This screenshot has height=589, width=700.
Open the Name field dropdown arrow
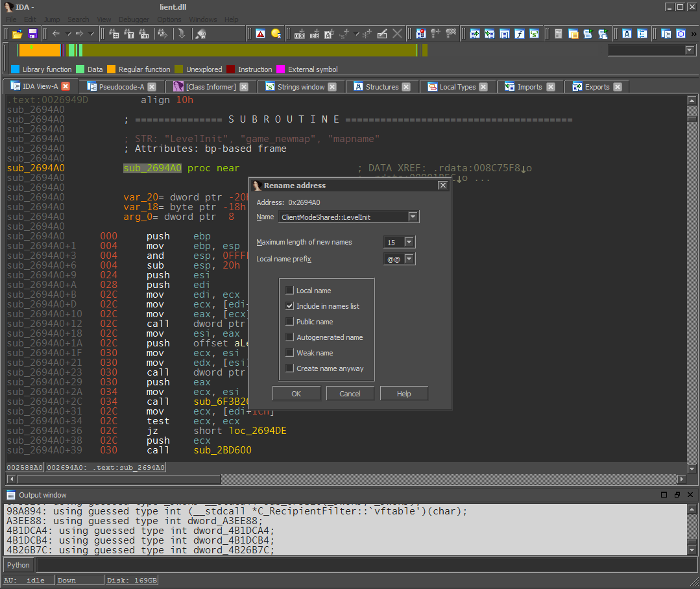tap(413, 217)
